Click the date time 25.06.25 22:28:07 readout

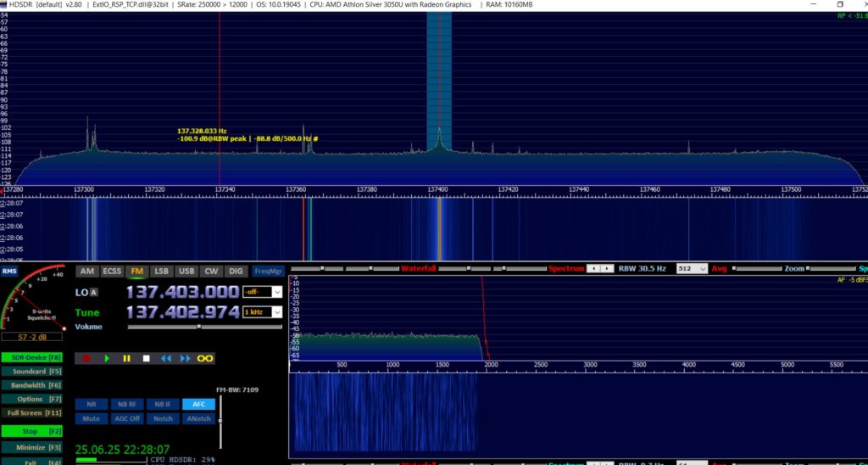point(122,450)
